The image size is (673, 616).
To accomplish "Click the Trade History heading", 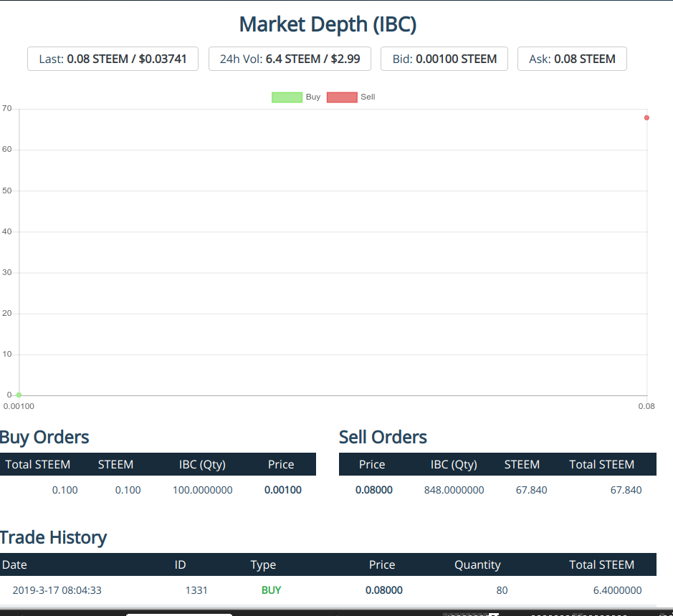I will [x=53, y=537].
